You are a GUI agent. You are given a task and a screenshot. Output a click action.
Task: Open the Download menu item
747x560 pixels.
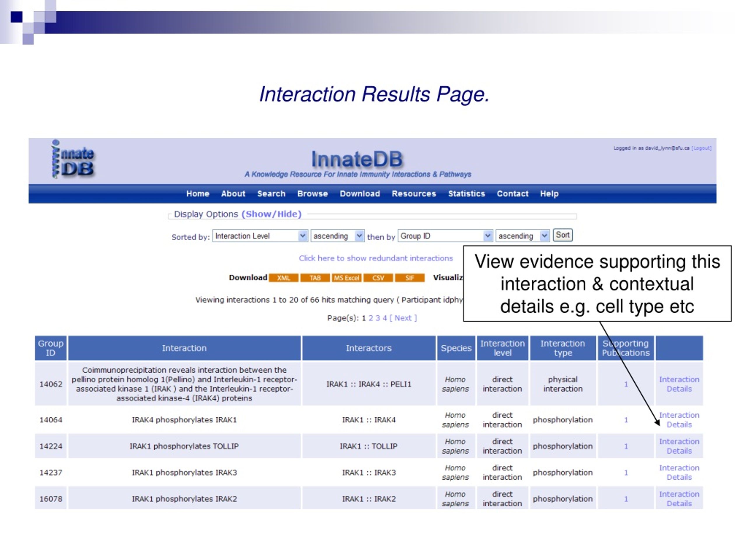coord(360,194)
